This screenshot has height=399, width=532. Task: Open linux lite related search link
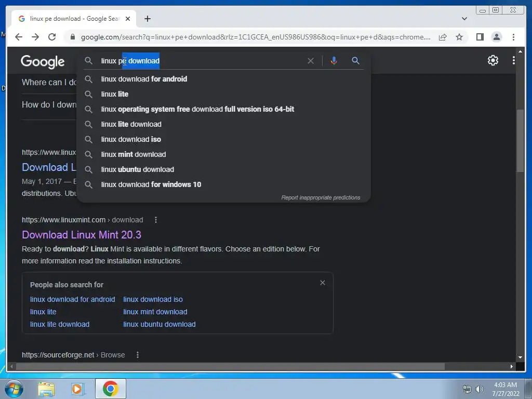pyautogui.click(x=43, y=312)
